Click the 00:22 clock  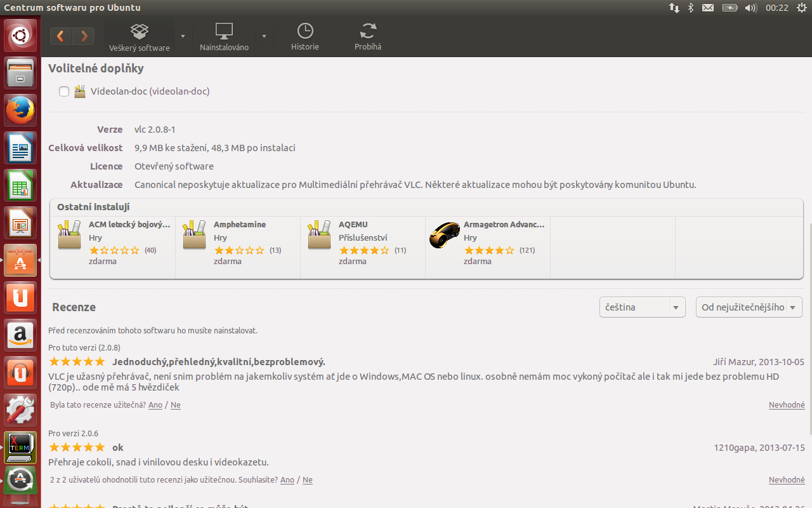click(777, 8)
